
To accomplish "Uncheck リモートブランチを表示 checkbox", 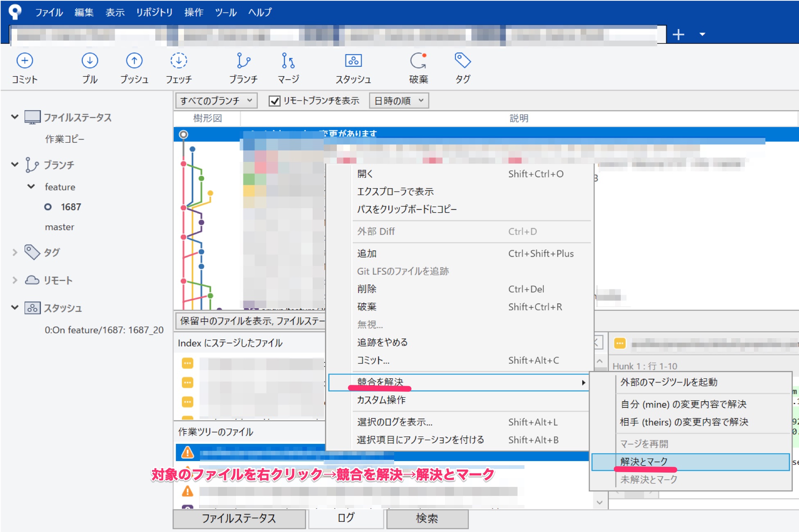I will 275,100.
